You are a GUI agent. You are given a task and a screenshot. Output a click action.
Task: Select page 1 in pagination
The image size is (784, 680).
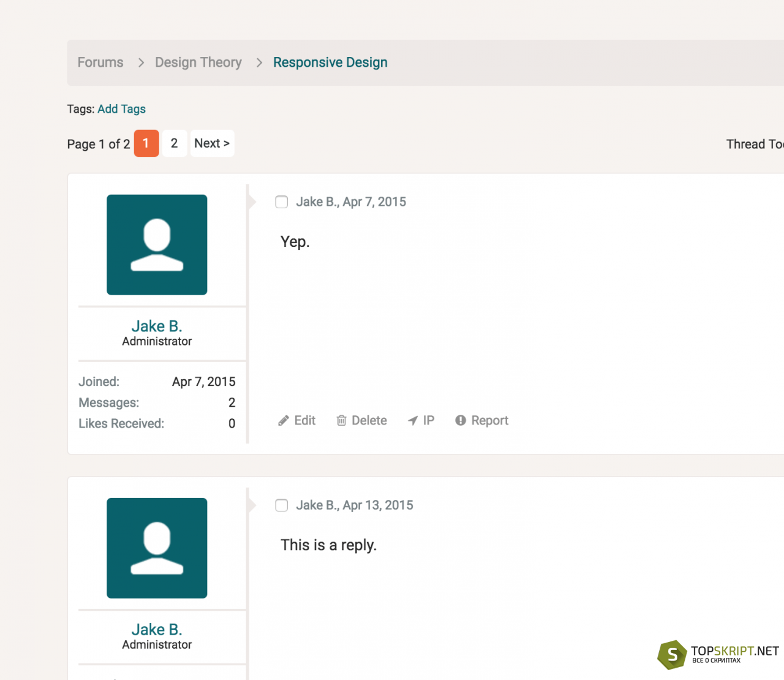tap(146, 143)
